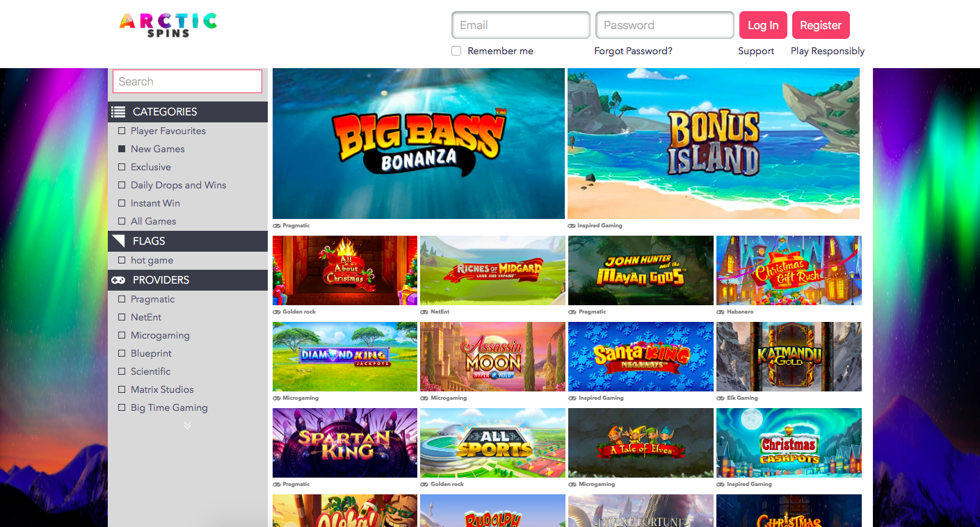Open Katmandu Gold game tile

coord(789,357)
